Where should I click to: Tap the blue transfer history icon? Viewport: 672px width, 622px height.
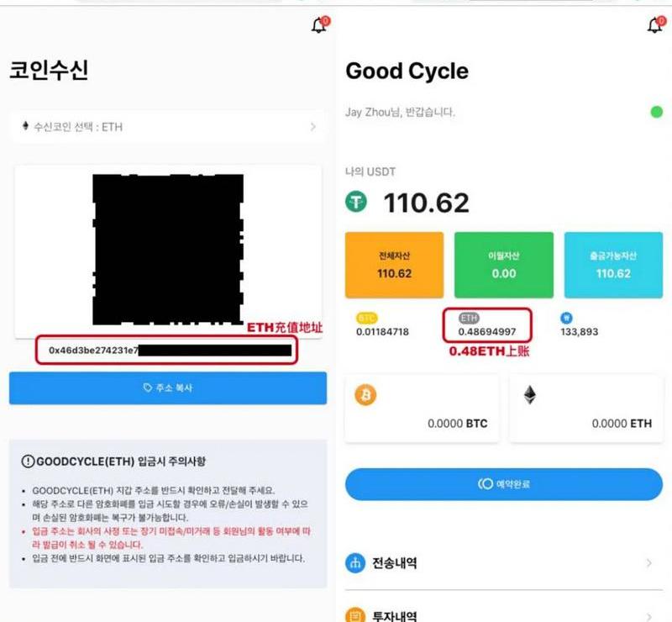[355, 563]
